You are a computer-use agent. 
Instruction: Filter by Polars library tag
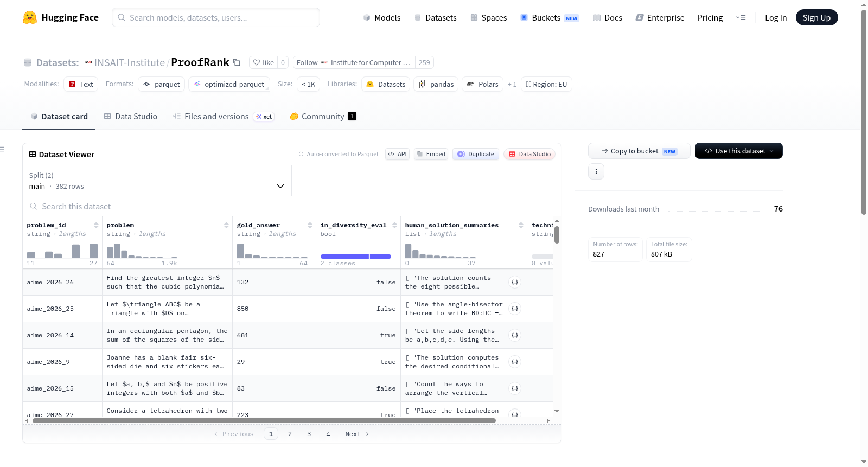[482, 84]
